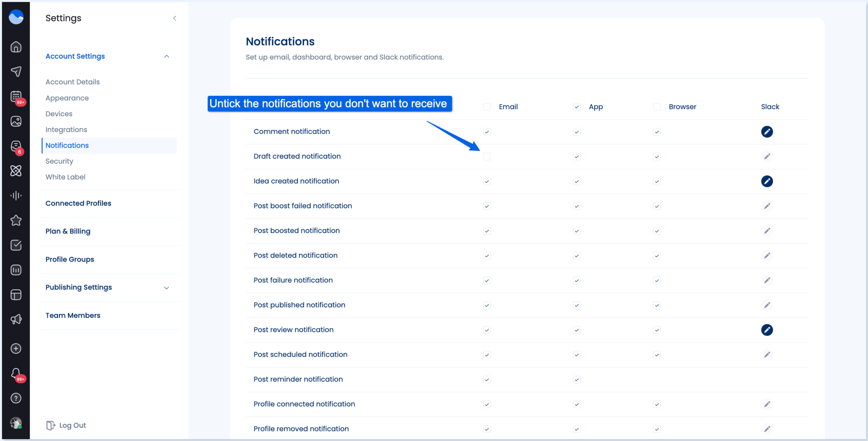The height and width of the screenshot is (441, 868).
Task: Open the Home icon in left sidebar
Action: [x=16, y=47]
